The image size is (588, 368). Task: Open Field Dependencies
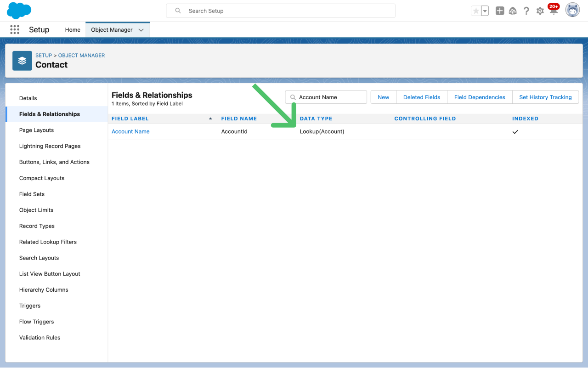pos(480,97)
